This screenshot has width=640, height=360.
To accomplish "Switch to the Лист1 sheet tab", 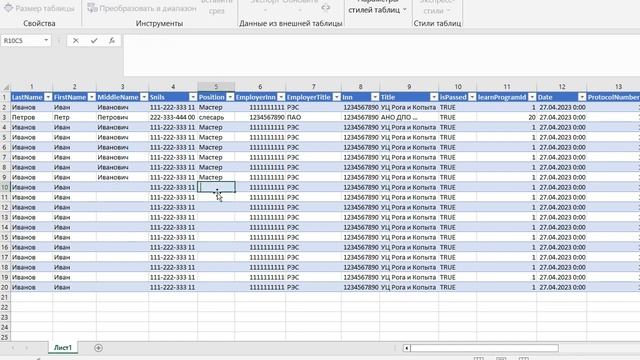I will pyautogui.click(x=63, y=348).
